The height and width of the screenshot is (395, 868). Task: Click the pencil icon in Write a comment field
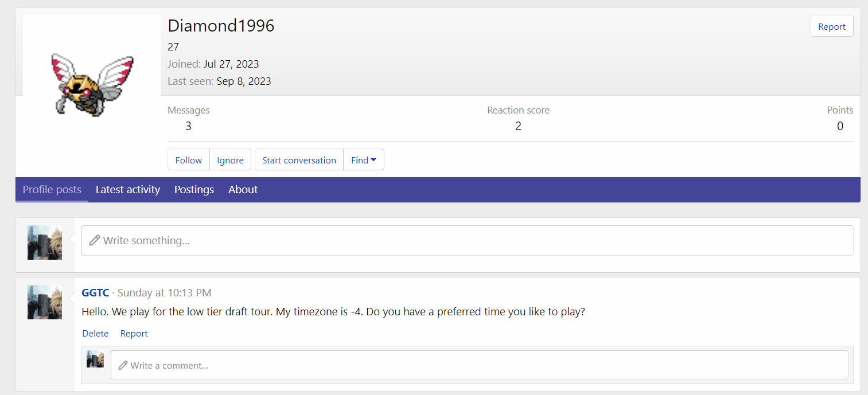pos(123,365)
